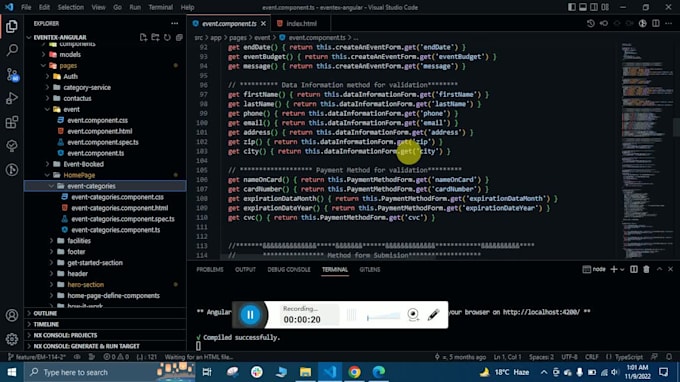Kill the terminal with trash icon

coord(646,269)
